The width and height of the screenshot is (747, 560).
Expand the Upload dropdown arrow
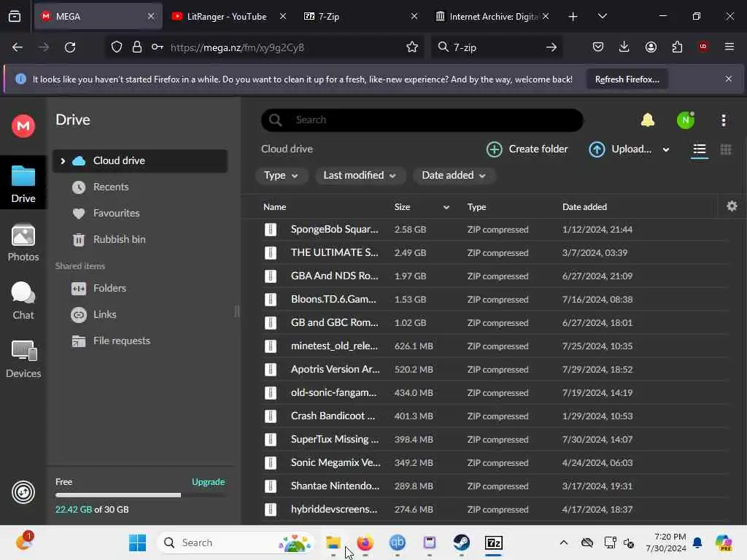tap(665, 149)
